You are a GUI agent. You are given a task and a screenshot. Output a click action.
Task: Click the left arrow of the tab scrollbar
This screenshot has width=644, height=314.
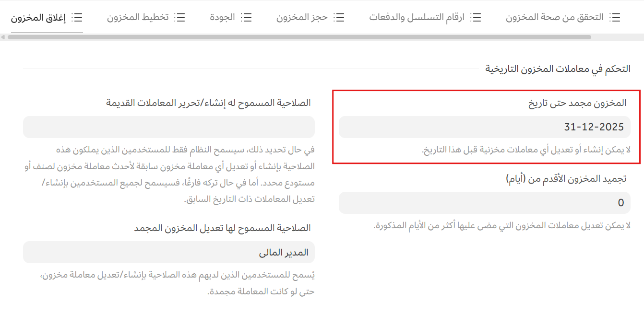coord(3,37)
